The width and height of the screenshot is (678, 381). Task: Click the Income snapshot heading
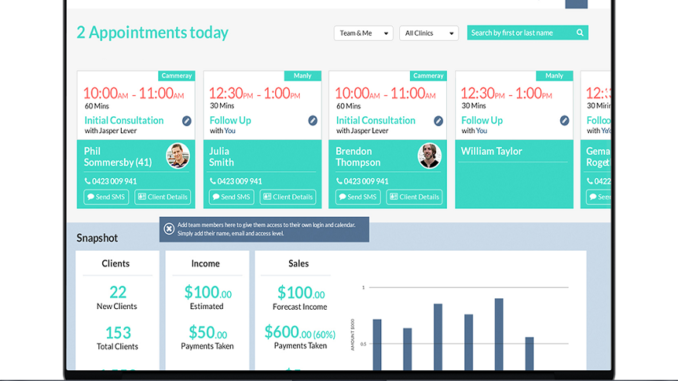[x=205, y=263]
